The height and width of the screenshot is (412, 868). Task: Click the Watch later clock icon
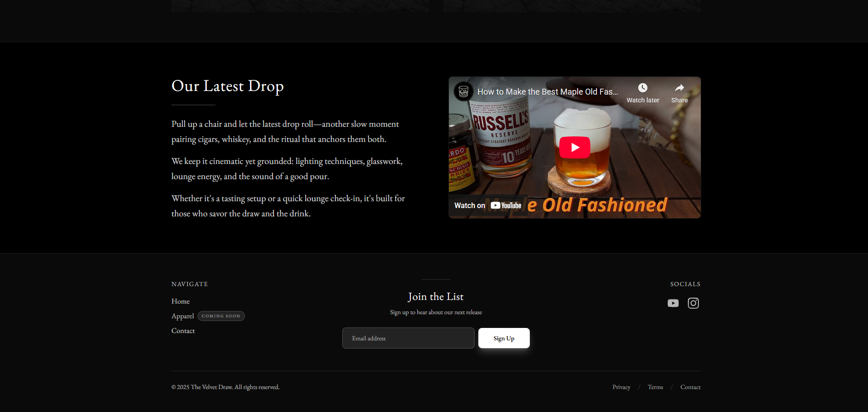click(x=642, y=88)
